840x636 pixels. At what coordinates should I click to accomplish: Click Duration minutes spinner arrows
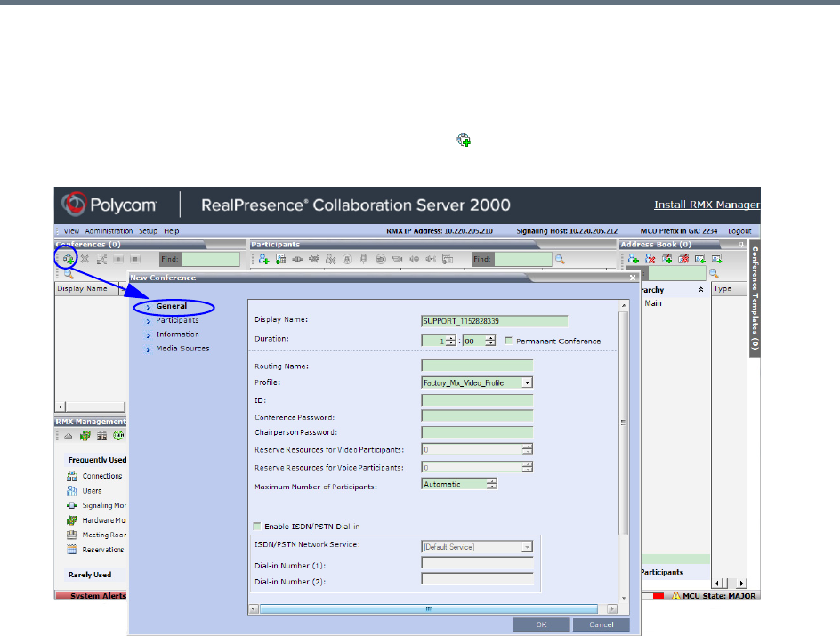[490, 341]
